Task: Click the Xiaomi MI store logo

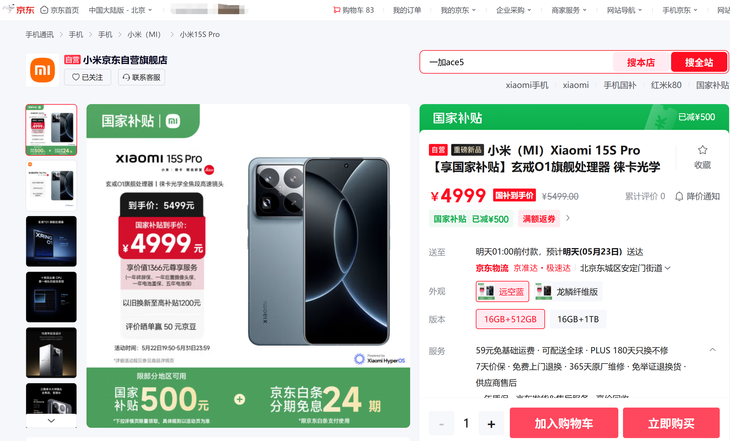Action: pyautogui.click(x=42, y=70)
